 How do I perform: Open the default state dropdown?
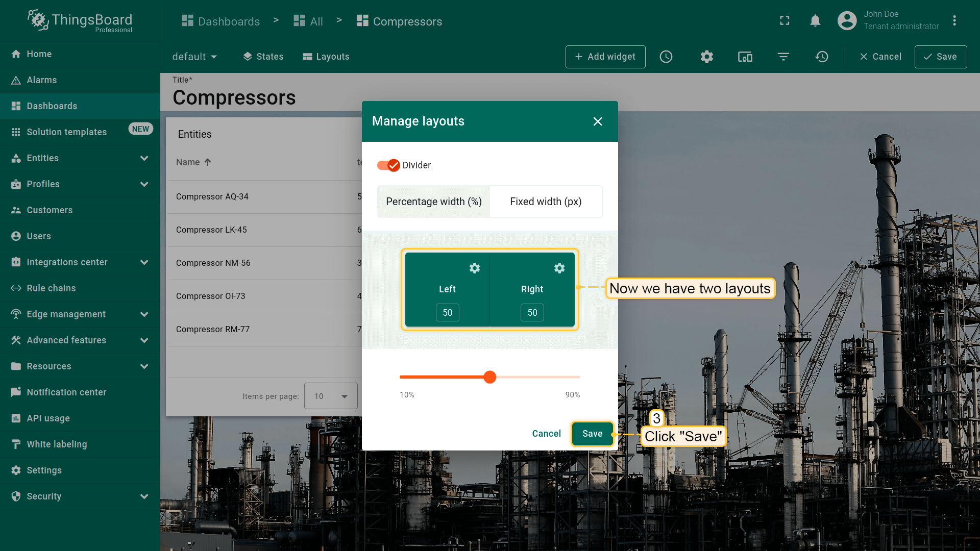pyautogui.click(x=194, y=57)
